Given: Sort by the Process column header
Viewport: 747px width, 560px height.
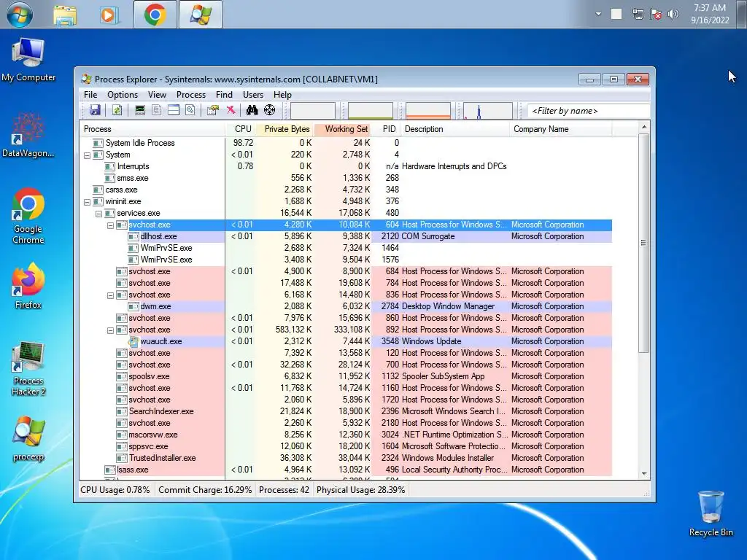Looking at the screenshot, I should (x=152, y=129).
